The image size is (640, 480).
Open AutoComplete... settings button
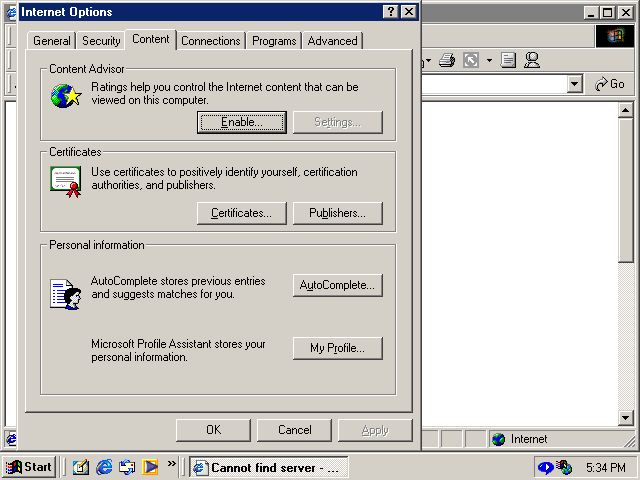pyautogui.click(x=338, y=285)
